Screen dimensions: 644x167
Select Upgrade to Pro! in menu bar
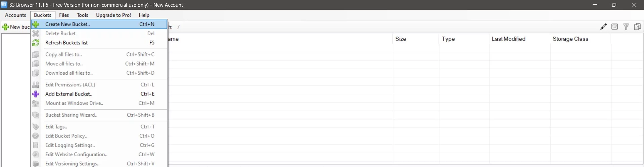point(113,15)
